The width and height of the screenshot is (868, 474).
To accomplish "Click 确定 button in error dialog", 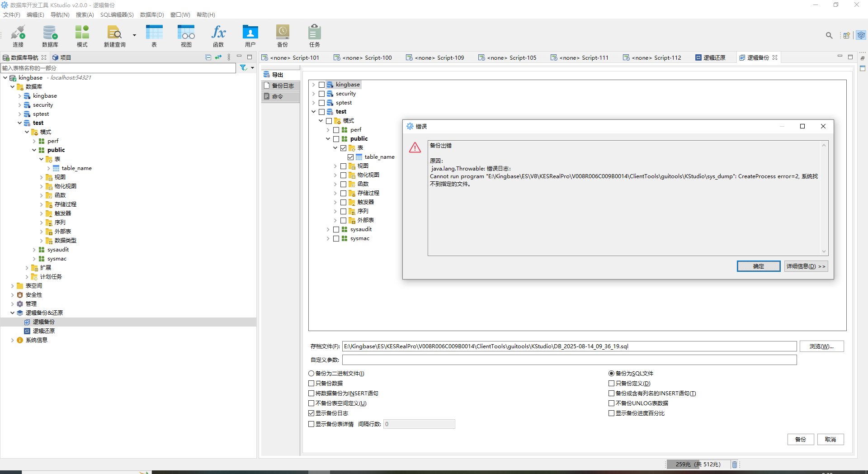I will [758, 266].
